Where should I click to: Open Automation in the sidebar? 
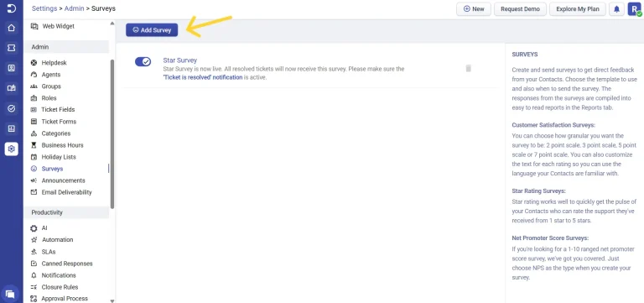57,240
